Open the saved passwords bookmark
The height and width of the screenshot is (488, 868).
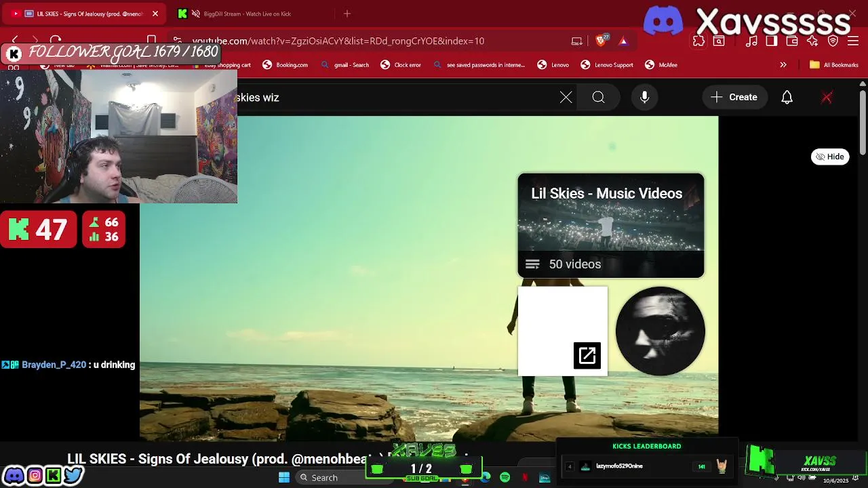(479, 65)
